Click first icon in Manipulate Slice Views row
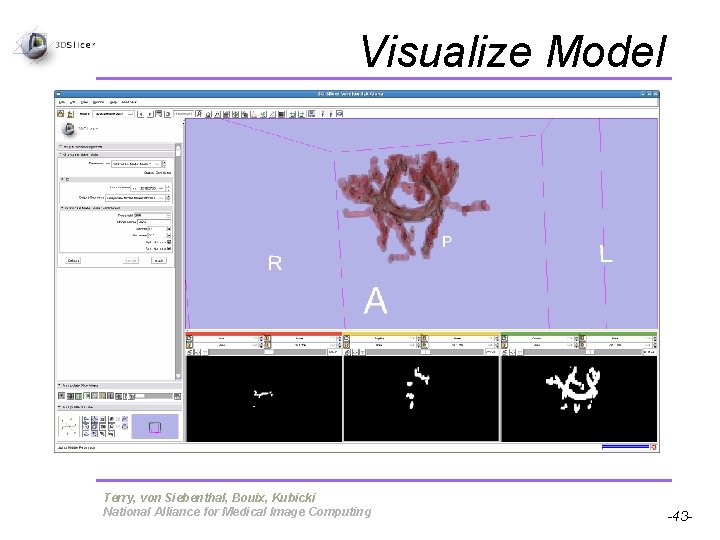720x540 pixels. 61,396
